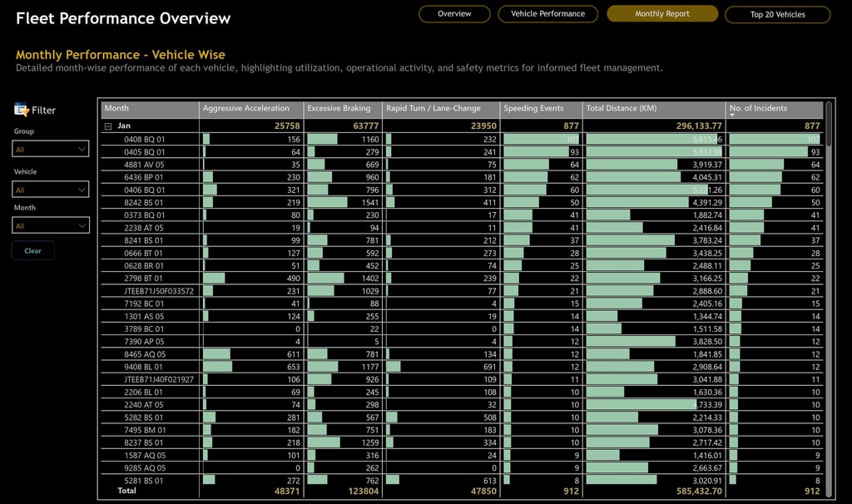Click distance value 4,391.29
The height and width of the screenshot is (504, 852).
point(707,203)
